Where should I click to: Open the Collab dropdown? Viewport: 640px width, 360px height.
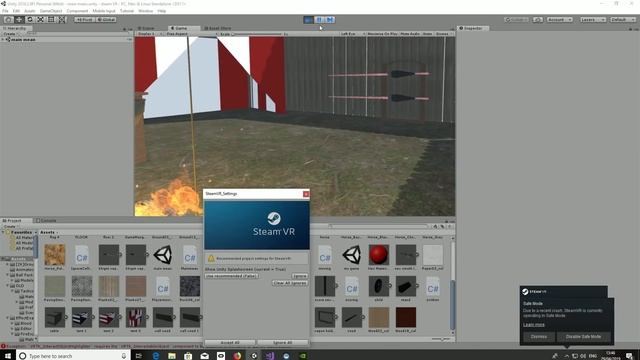516,19
